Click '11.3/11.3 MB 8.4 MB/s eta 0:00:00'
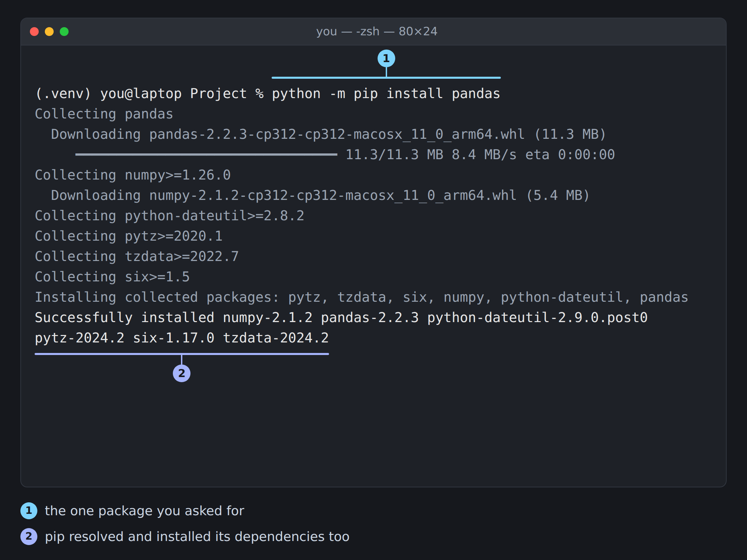The width and height of the screenshot is (747, 560). 480,155
